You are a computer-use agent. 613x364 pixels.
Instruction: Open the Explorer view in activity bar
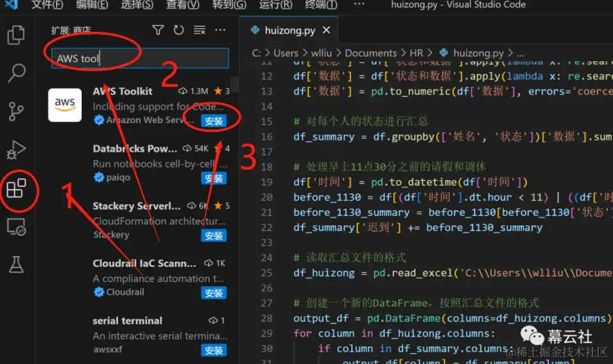tap(16, 35)
